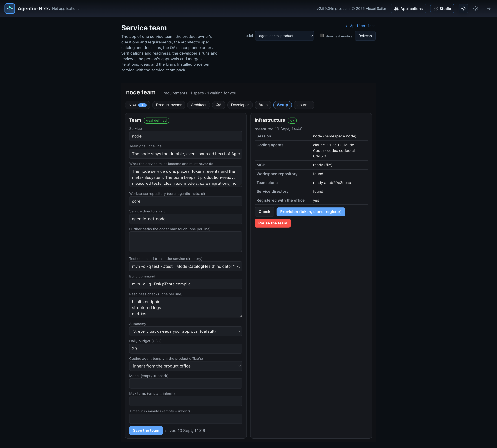The image size is (497, 448).
Task: Focus the Daily budget field
Action: tap(186, 349)
